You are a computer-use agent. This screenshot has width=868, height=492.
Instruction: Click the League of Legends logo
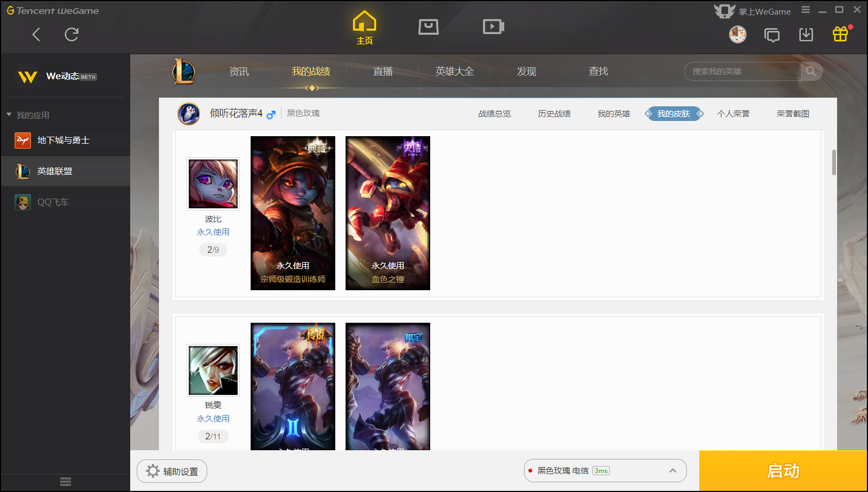pos(184,71)
